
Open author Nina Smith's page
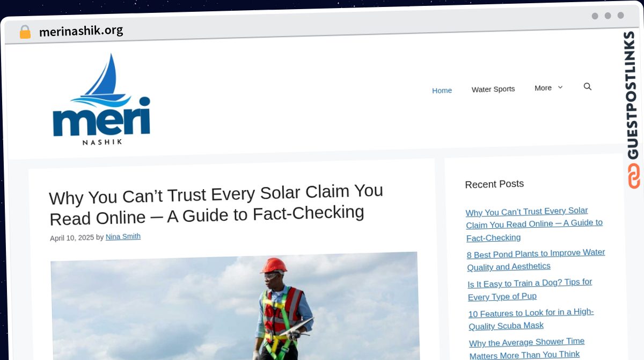click(123, 236)
